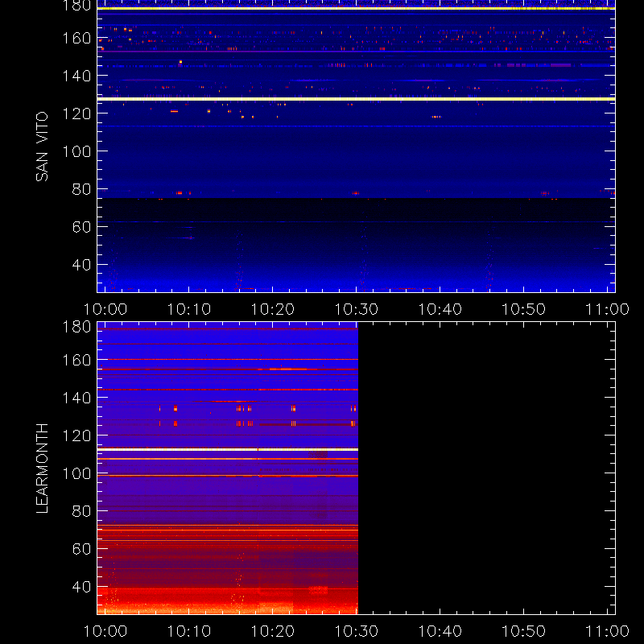Click 10:30 time label under Learmonth plot
This screenshot has width=644, height=644.
(356, 631)
